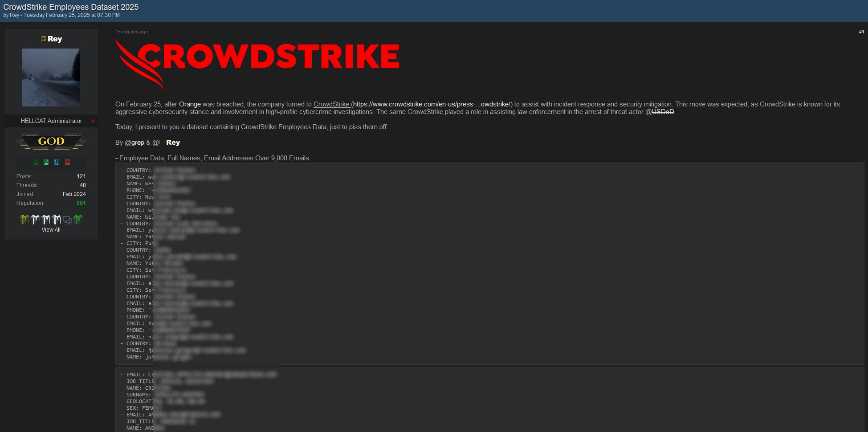
Task: Click the dark green glyph badge icon
Action: click(35, 162)
